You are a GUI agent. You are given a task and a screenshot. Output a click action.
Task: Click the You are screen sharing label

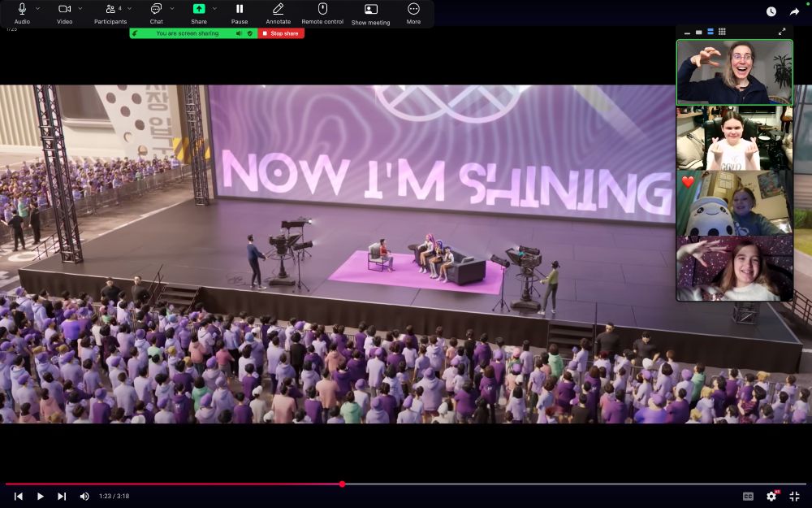click(188, 33)
